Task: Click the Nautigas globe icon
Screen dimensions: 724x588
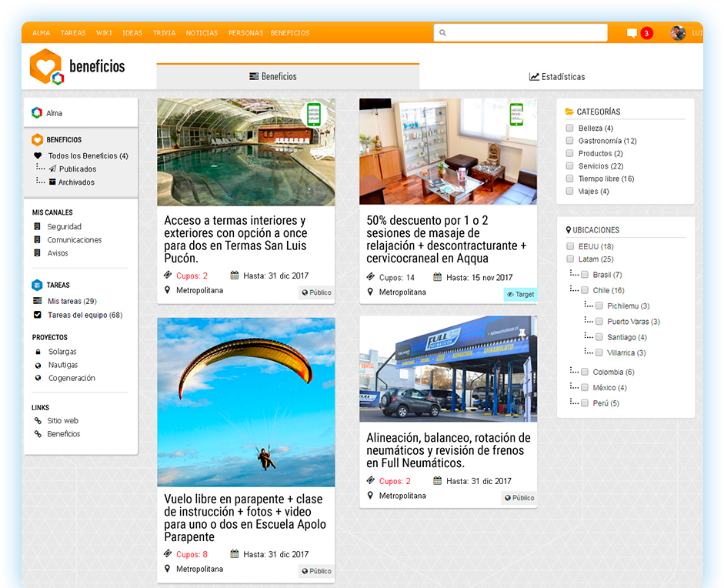Action: point(38,365)
